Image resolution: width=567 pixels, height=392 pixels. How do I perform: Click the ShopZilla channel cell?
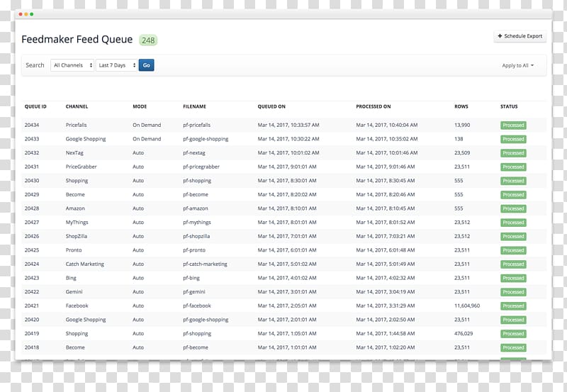click(x=77, y=236)
